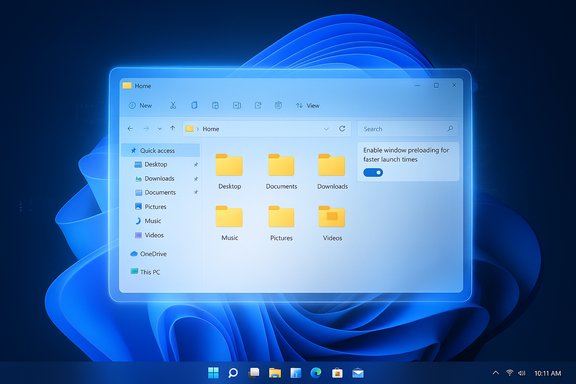Select the Cut scissors icon
This screenshot has height=384, width=576.
(x=173, y=105)
